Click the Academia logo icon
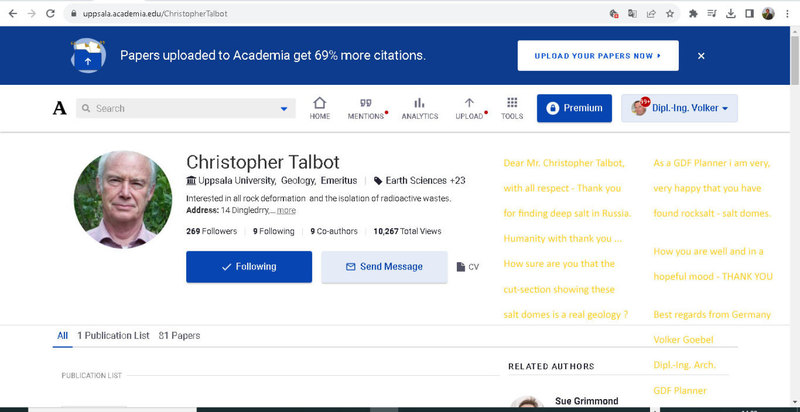This screenshot has width=800, height=412. 59,108
